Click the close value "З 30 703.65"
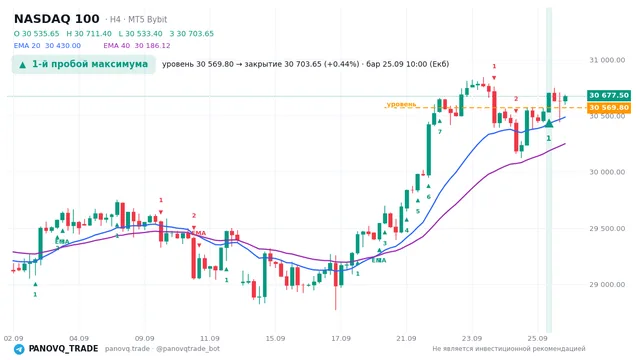 (191, 33)
